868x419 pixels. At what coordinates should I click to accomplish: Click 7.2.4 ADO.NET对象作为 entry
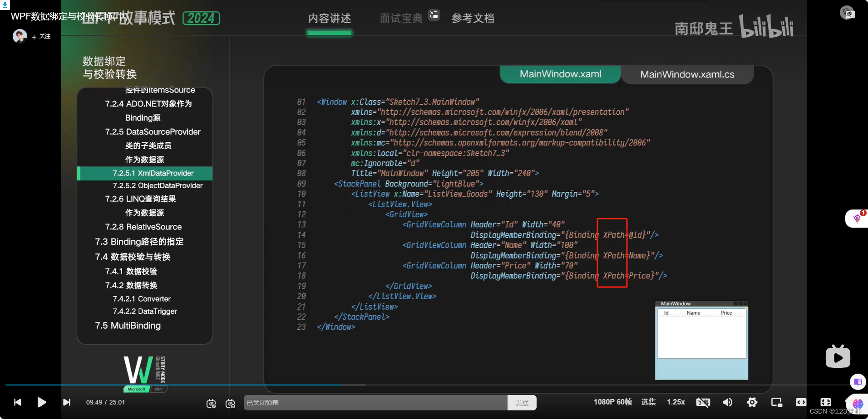pos(148,104)
